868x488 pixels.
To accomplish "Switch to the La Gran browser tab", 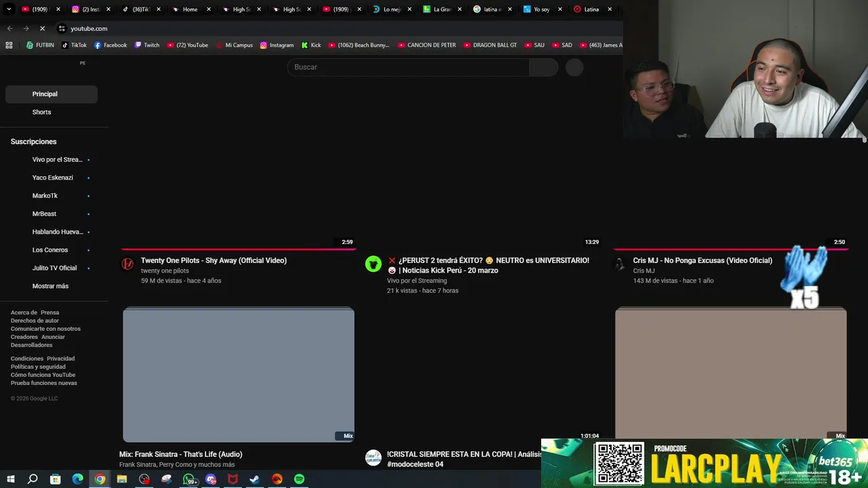I will 441,9.
